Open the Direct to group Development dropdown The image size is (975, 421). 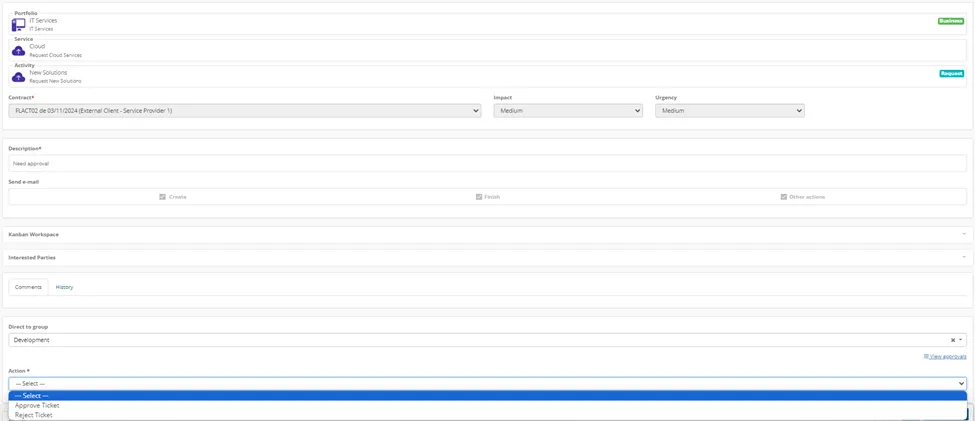pos(488,340)
